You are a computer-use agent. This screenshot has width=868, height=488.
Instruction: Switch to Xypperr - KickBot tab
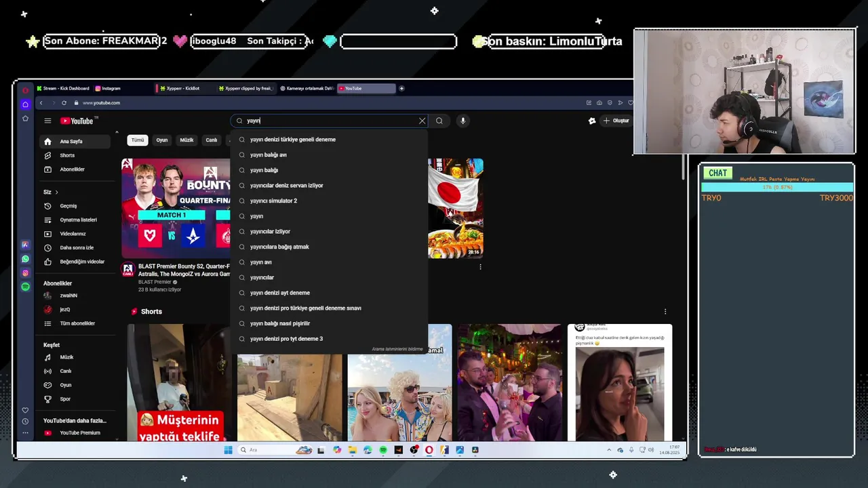tap(183, 88)
